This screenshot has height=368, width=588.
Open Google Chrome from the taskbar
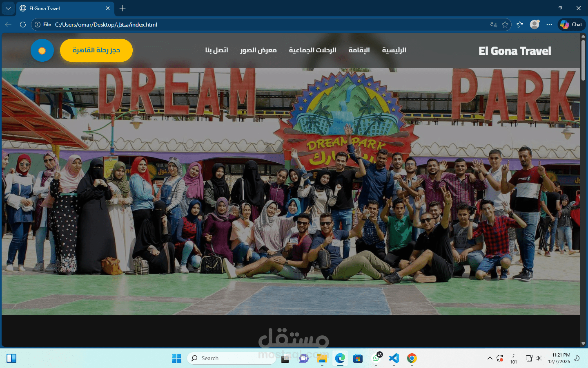412,358
